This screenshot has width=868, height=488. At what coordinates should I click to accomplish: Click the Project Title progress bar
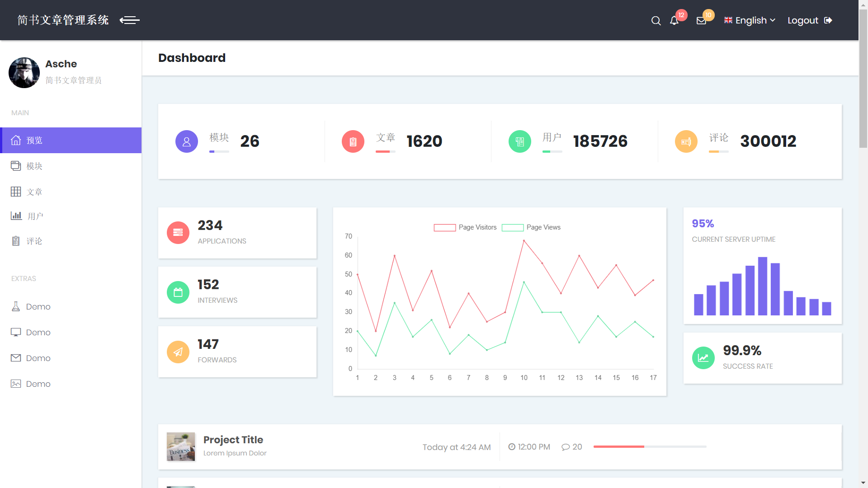(x=650, y=446)
